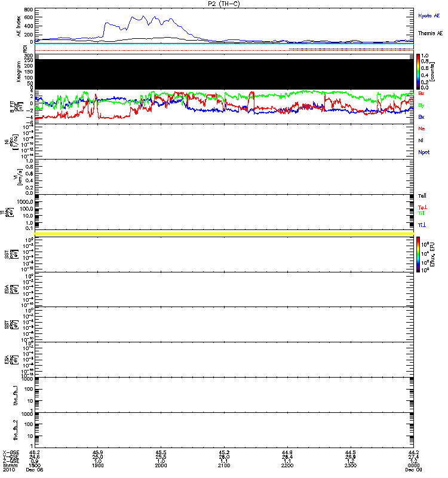Click the 2100 time tick label
This screenshot has width=448, height=478.
224,465
